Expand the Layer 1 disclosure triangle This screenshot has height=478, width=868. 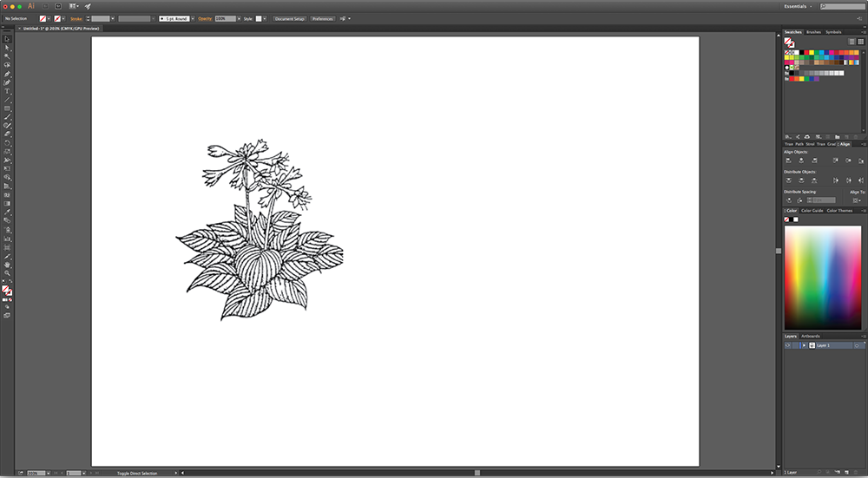(x=804, y=345)
